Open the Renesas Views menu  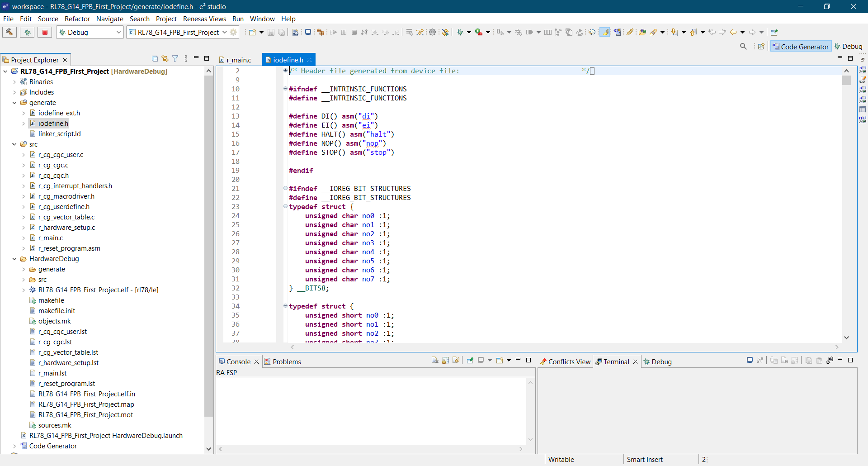tap(204, 19)
